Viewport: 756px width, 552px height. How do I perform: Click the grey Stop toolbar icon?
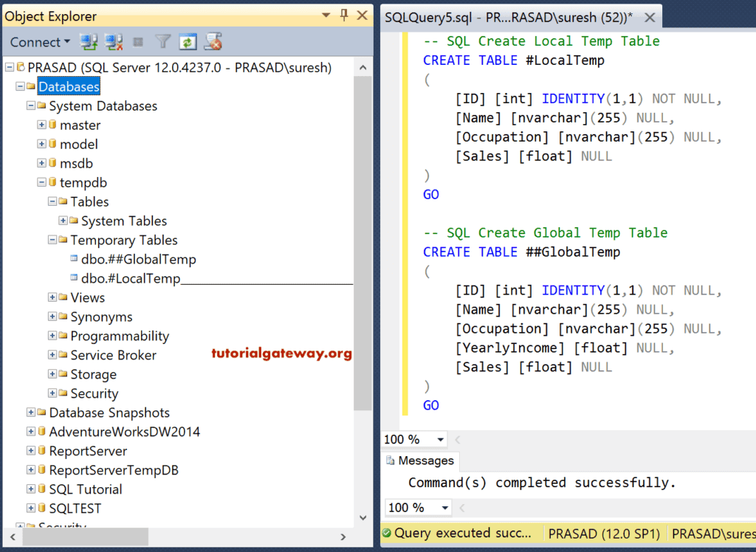click(x=138, y=42)
